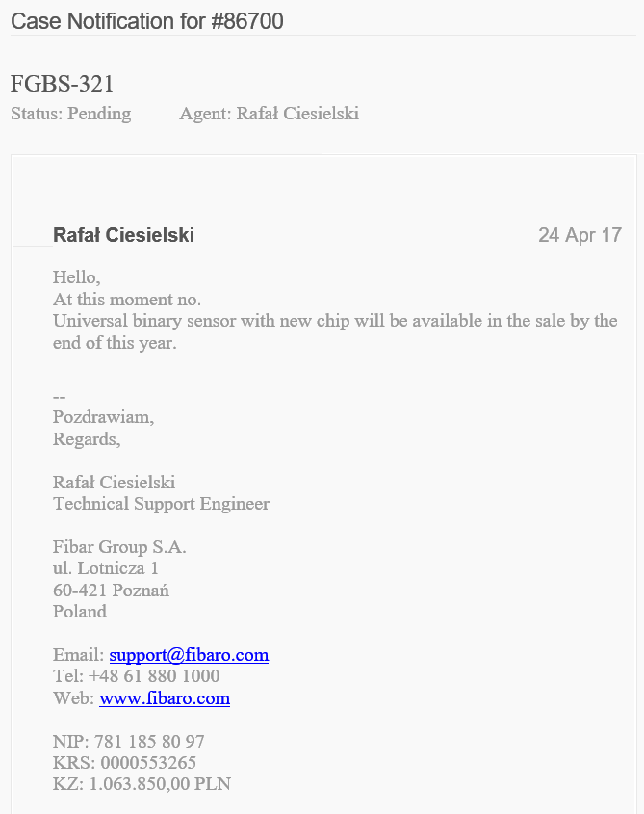Click the KZ: 1.063.850,00 PLN line

click(x=142, y=784)
